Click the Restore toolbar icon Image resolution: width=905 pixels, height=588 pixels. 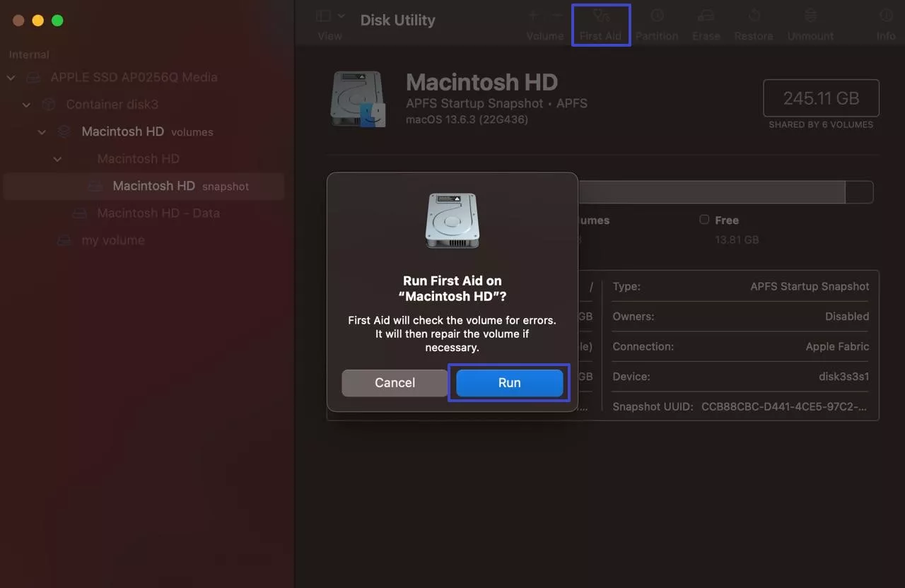[x=753, y=16]
